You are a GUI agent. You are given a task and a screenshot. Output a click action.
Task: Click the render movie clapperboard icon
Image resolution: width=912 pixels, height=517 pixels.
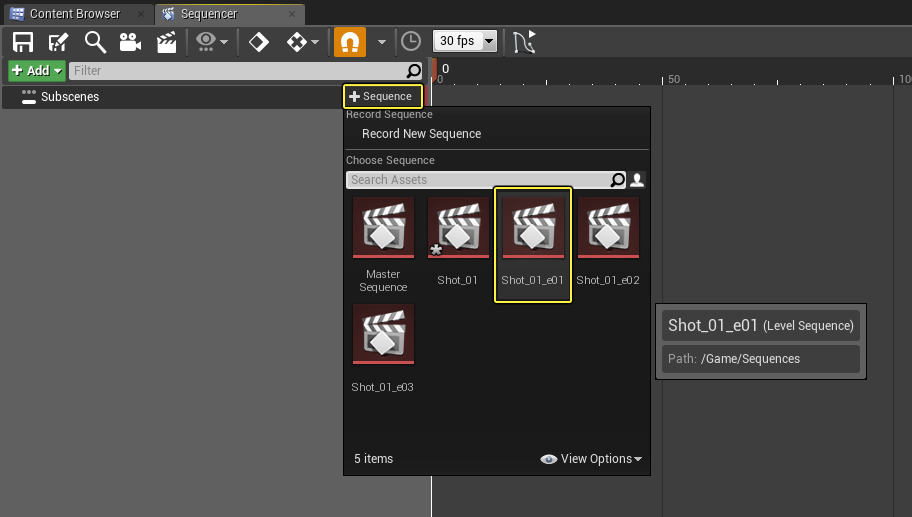pyautogui.click(x=166, y=42)
